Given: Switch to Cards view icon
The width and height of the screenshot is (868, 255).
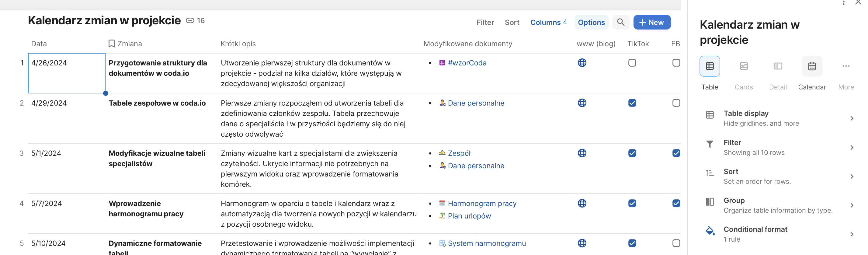Looking at the screenshot, I should point(743,66).
